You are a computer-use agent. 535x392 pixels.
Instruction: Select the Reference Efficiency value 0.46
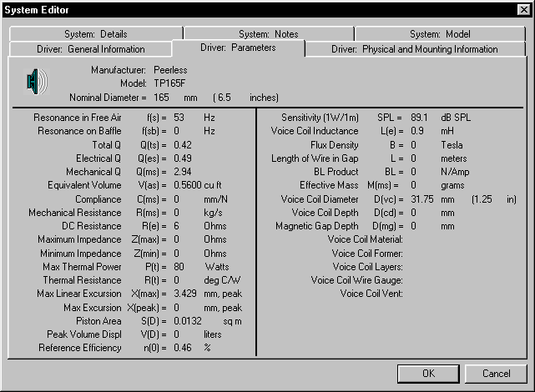pos(183,348)
